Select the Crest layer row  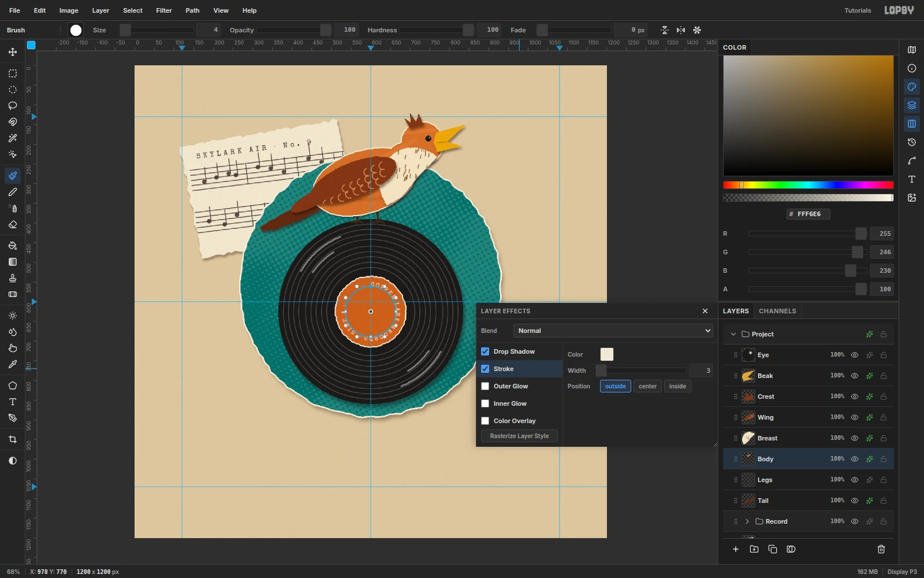pos(808,397)
